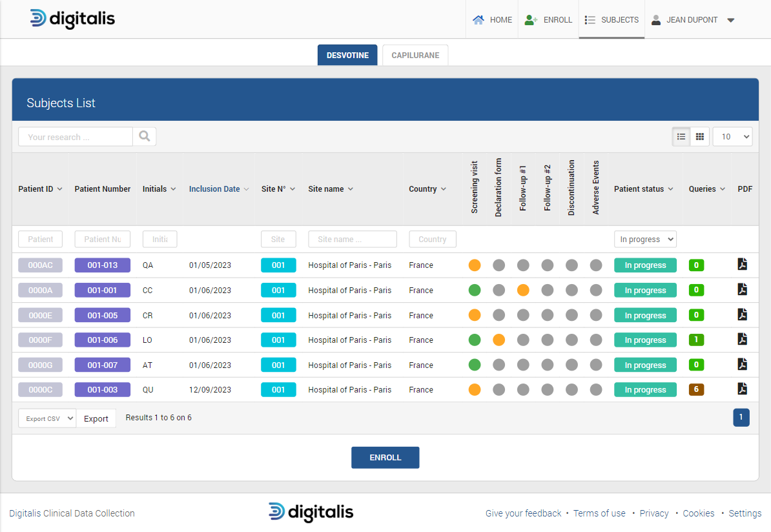Click the Your research search field
Viewport: 771px width, 532px height.
76,137
